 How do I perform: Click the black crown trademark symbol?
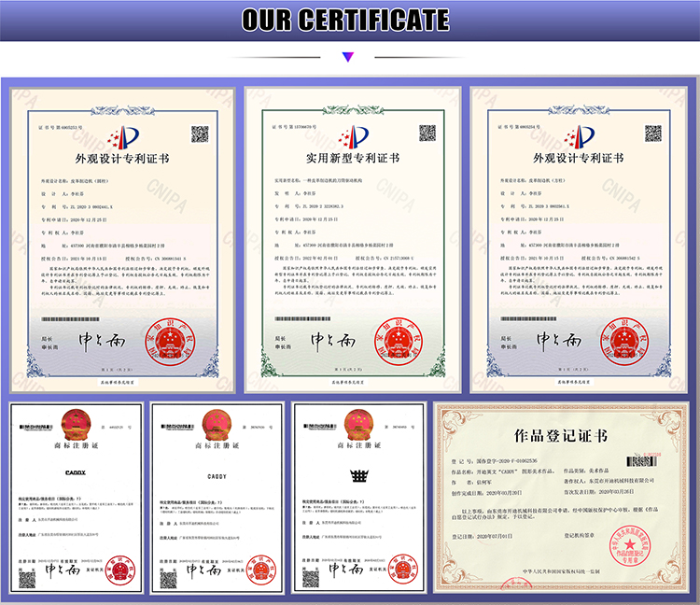point(359,476)
